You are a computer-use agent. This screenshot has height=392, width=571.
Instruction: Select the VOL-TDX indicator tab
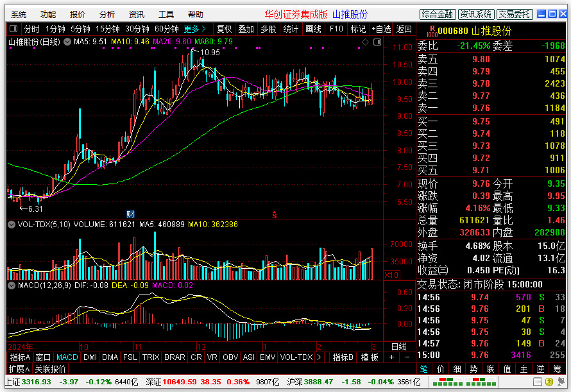(296, 357)
